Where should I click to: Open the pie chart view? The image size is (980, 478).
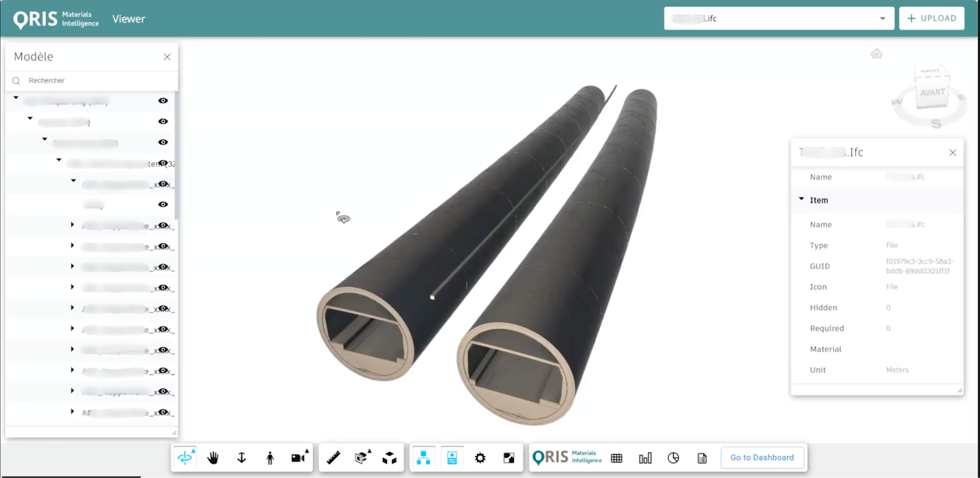pyautogui.click(x=673, y=458)
